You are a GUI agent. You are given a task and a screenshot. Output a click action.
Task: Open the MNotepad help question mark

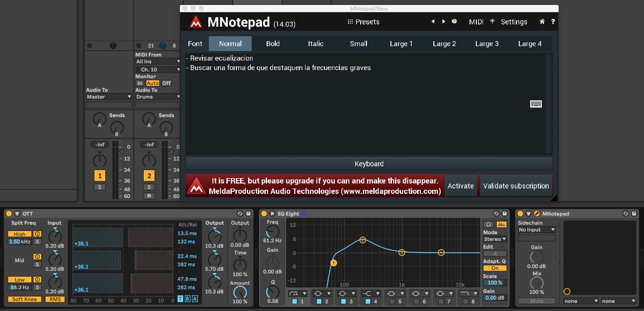(553, 22)
